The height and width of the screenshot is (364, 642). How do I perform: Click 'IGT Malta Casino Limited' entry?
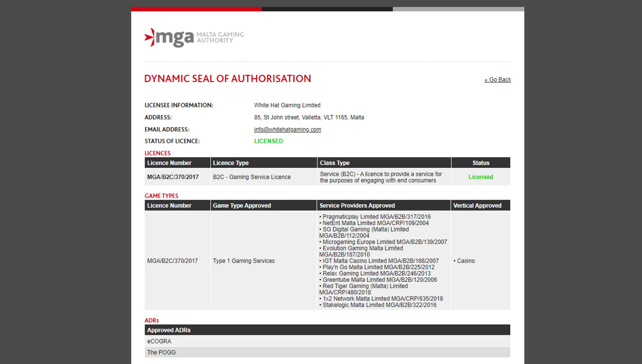pyautogui.click(x=379, y=261)
